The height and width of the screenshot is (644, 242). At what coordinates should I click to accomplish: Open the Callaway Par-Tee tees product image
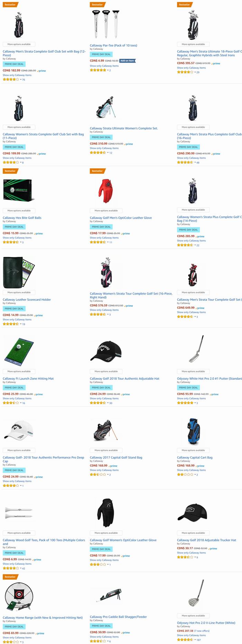(106, 24)
